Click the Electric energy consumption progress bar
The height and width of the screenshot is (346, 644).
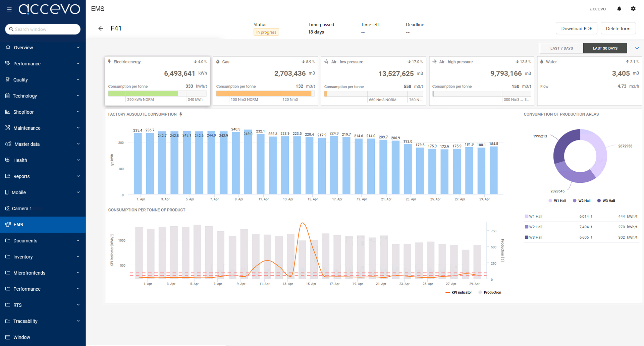157,94
